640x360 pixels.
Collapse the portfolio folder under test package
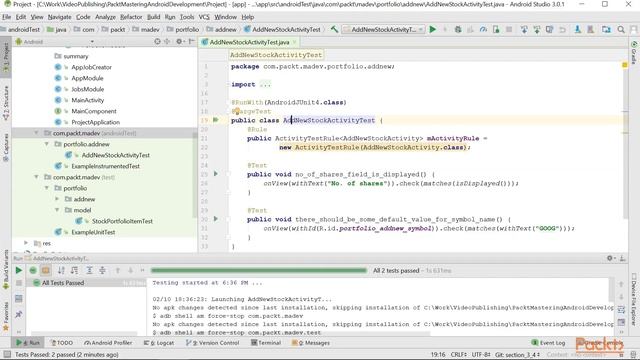click(x=47, y=188)
